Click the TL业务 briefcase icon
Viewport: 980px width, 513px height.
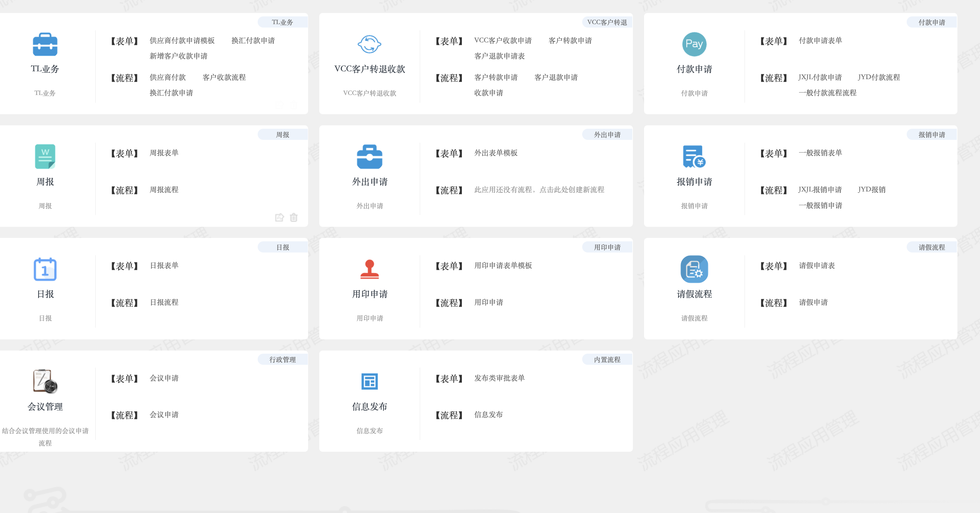(45, 45)
